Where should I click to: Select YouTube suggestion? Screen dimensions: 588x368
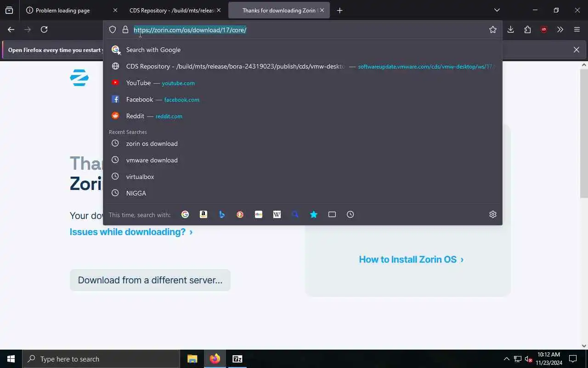303,83
